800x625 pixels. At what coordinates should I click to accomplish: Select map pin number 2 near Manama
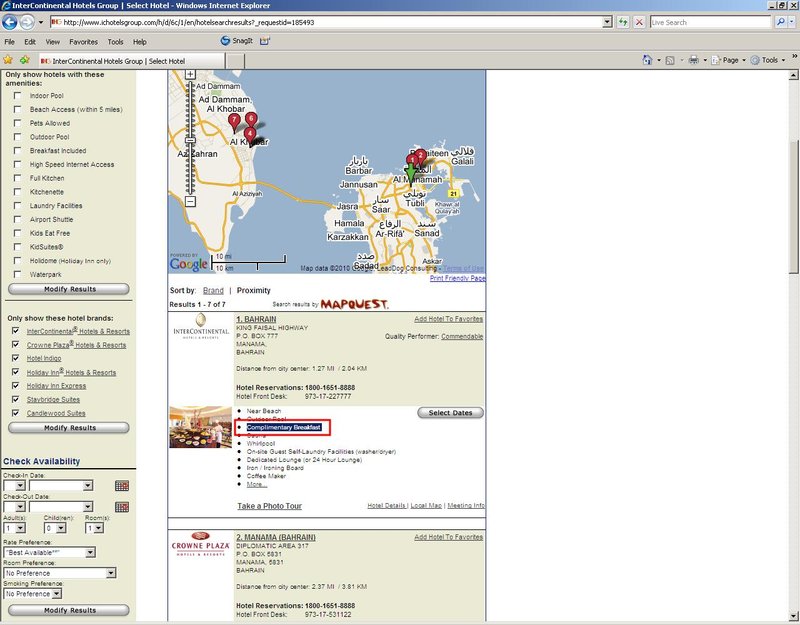coord(421,156)
